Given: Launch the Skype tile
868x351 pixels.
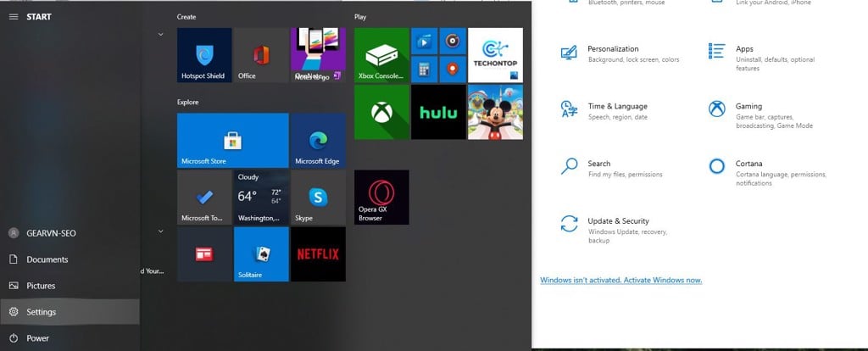Looking at the screenshot, I should pos(318,197).
